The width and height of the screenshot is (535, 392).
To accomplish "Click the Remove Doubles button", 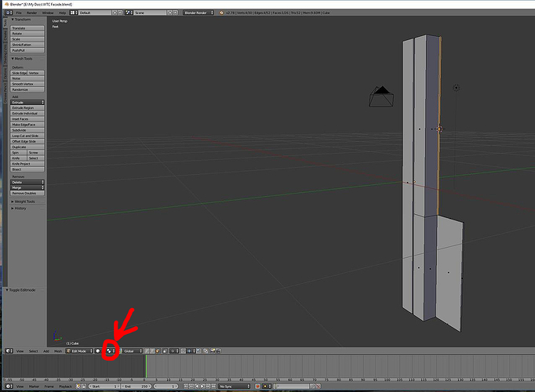I will [27, 193].
